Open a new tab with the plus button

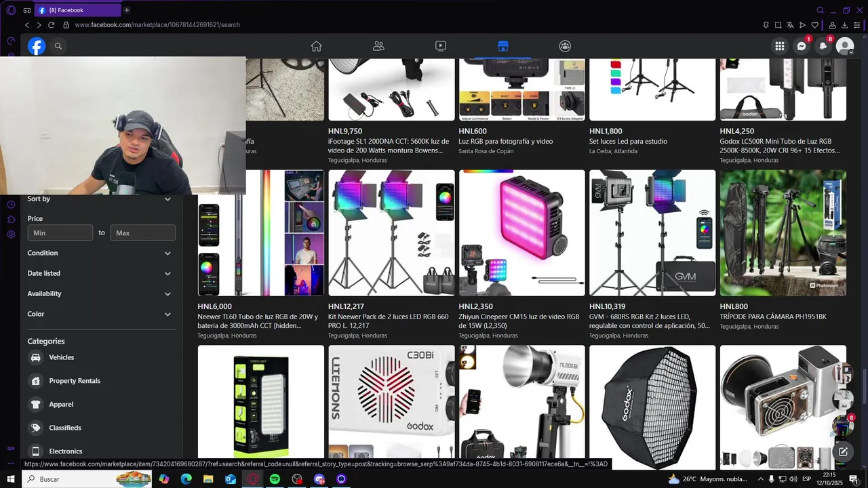127,10
